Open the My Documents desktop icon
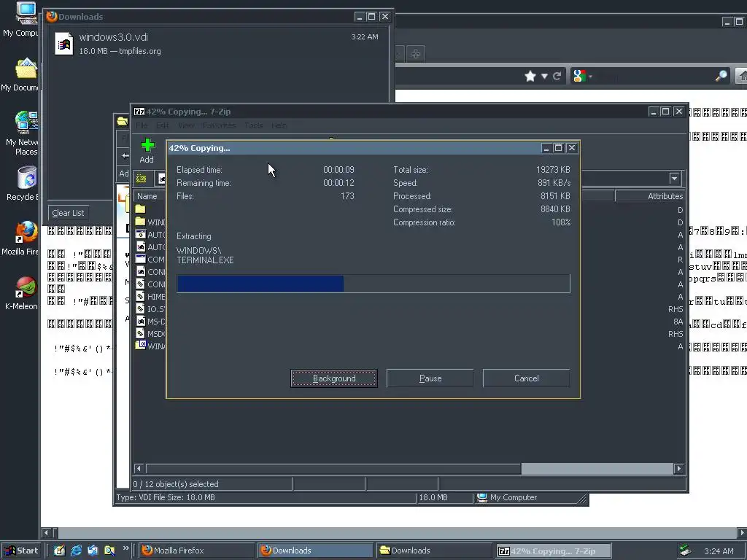 [26, 69]
